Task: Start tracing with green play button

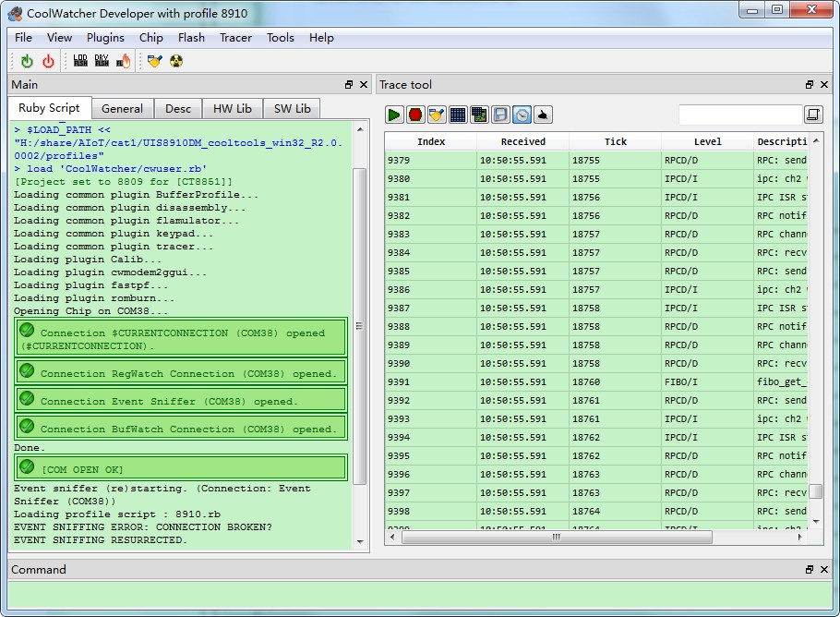Action: point(394,115)
